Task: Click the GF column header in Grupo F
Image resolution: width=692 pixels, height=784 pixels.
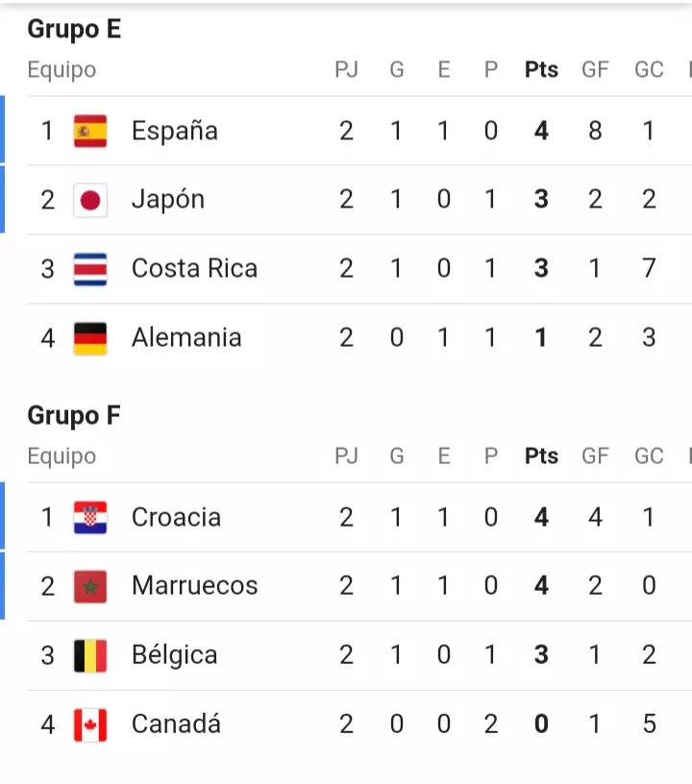Action: (595, 456)
